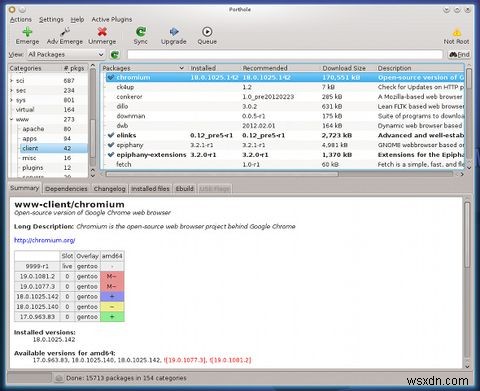This screenshot has width=480, height=391.
Task: Switch to the Dependencies tab
Action: point(66,189)
